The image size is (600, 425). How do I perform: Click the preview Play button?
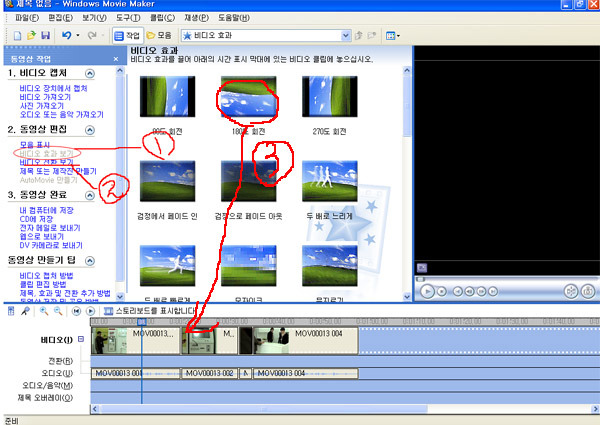point(427,291)
